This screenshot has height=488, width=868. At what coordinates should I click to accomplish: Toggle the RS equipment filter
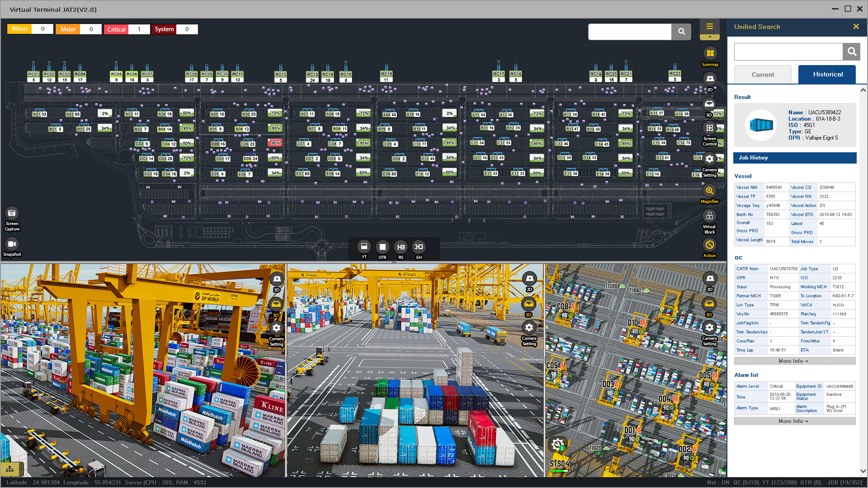pos(401,247)
